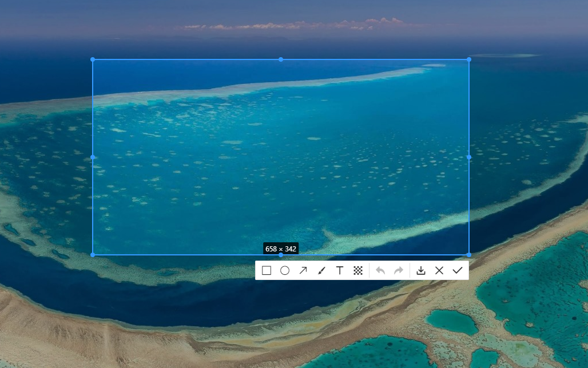Click the left-middle selection edge handle
Screen dimensions: 588x368
[93, 157]
